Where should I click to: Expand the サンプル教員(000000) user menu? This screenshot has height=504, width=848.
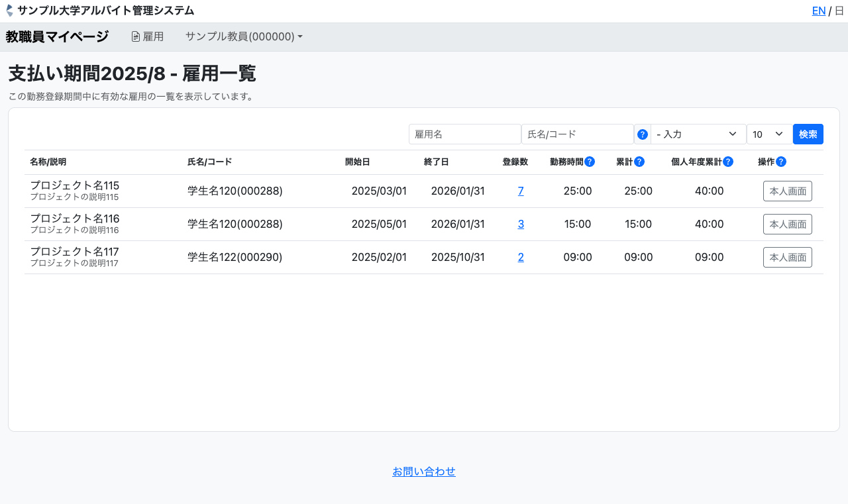coord(244,37)
